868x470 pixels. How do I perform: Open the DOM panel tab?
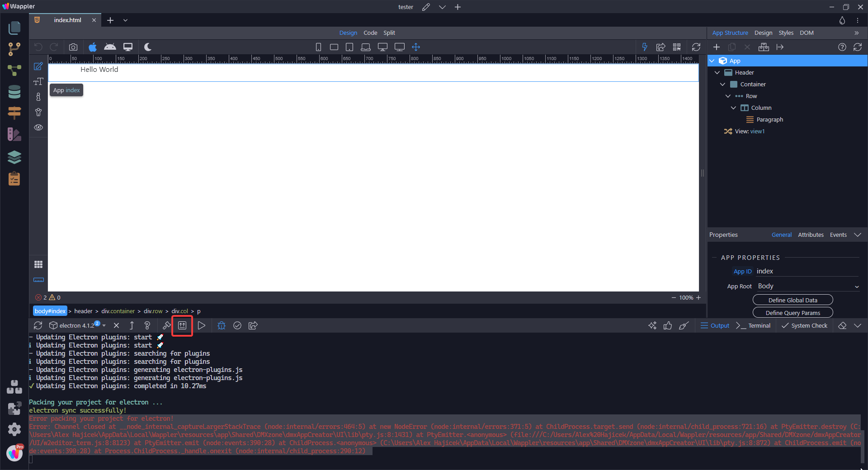pos(807,33)
